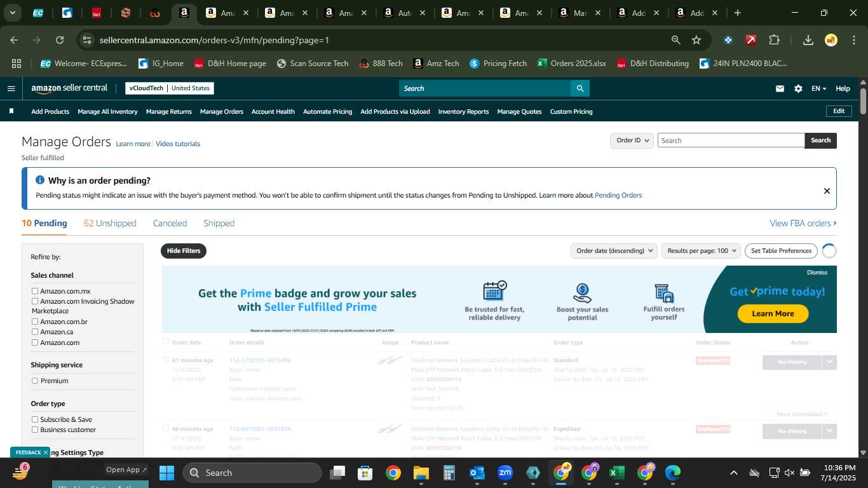The width and height of the screenshot is (868, 488).
Task: Switch to the Canceled orders tab
Action: pyautogui.click(x=170, y=223)
